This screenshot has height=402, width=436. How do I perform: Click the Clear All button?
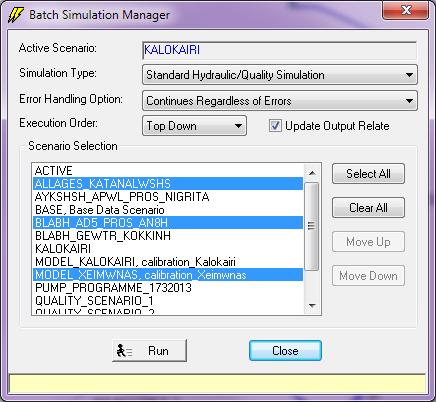click(368, 208)
